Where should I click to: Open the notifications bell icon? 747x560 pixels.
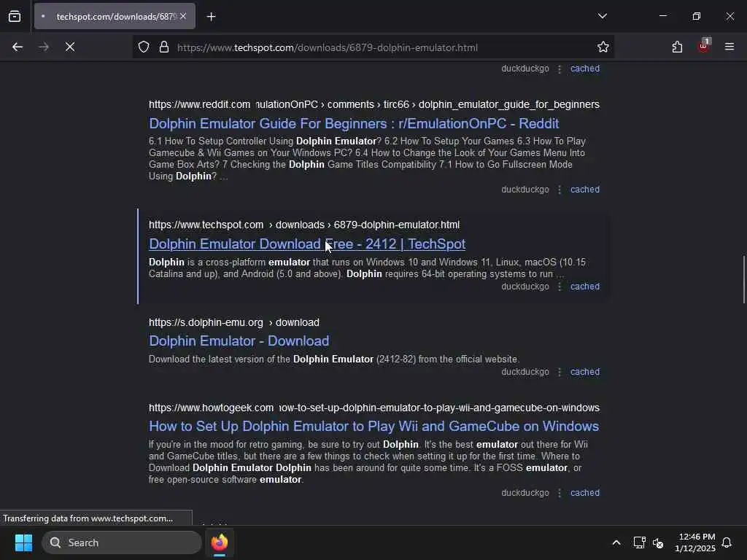point(727,542)
